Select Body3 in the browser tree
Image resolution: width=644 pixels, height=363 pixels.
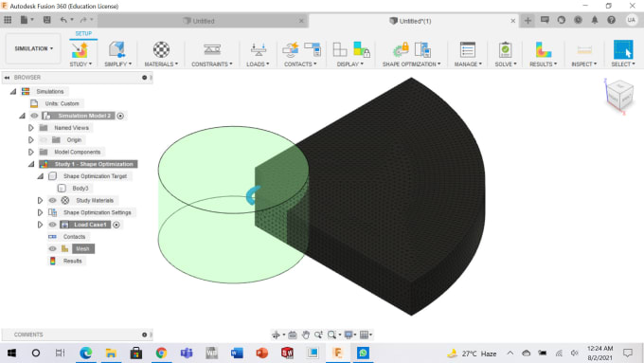click(80, 189)
